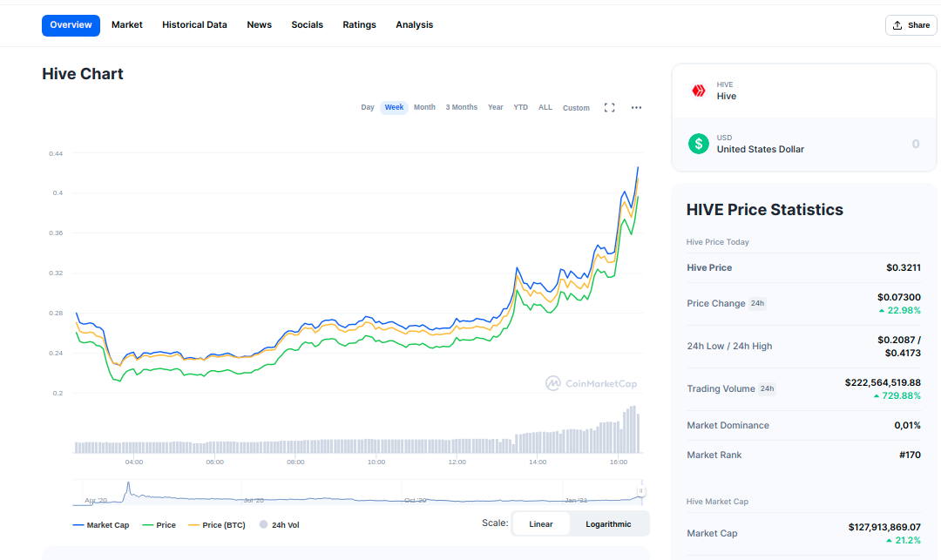
Task: Click the Hive red logo icon
Action: [699, 91]
